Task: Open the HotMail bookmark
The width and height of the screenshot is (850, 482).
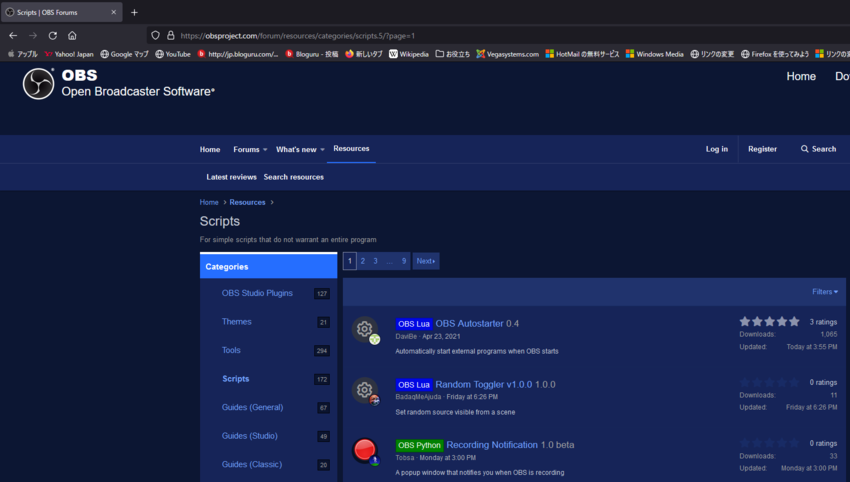Action: coord(582,54)
